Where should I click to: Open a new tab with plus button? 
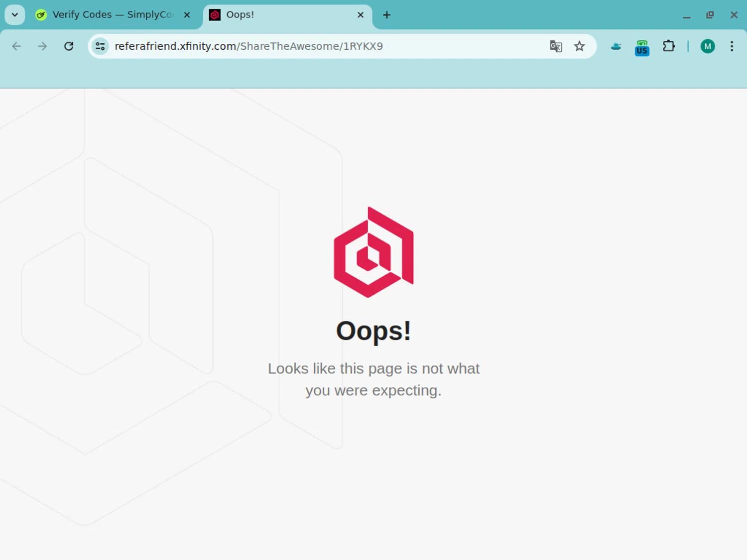386,15
